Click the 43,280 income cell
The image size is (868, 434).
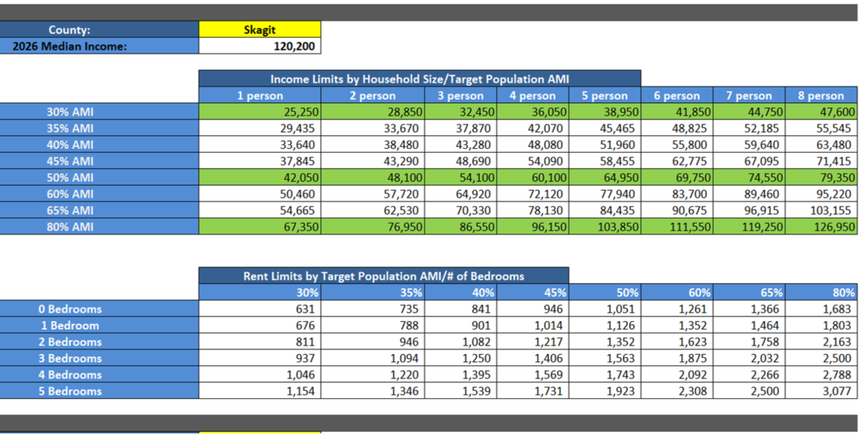(x=460, y=145)
